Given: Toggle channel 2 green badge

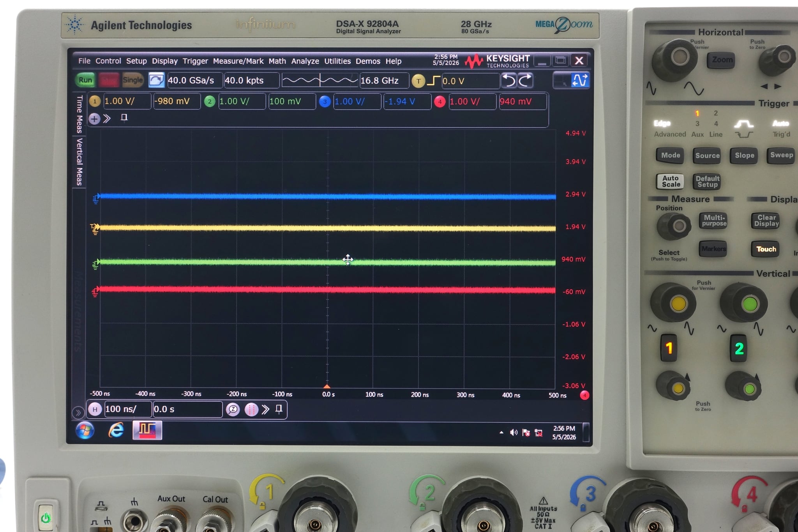Looking at the screenshot, I should [x=210, y=101].
